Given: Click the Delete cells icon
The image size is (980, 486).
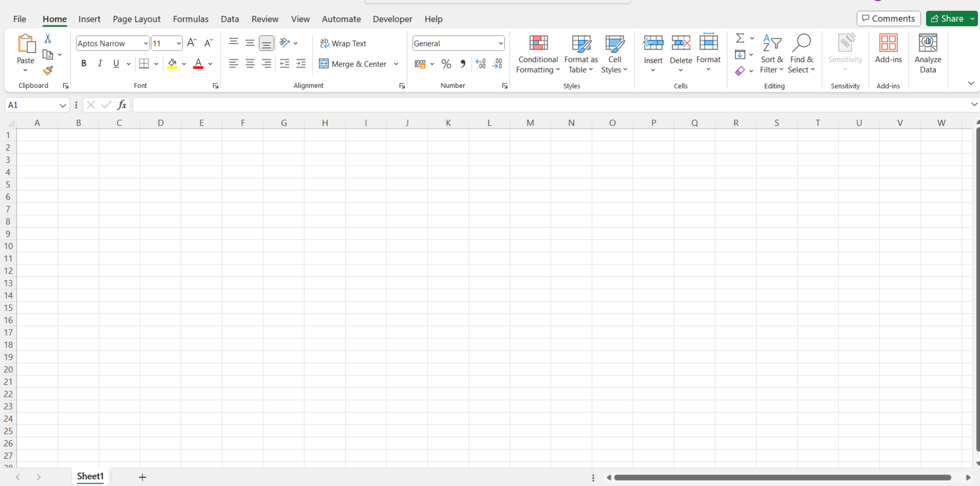Looking at the screenshot, I should 681,43.
